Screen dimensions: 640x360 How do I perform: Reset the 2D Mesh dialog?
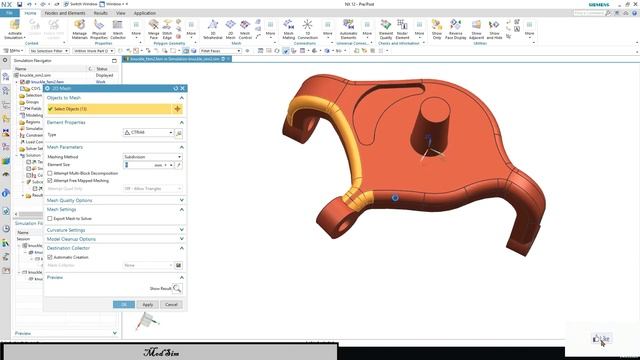pyautogui.click(x=176, y=89)
